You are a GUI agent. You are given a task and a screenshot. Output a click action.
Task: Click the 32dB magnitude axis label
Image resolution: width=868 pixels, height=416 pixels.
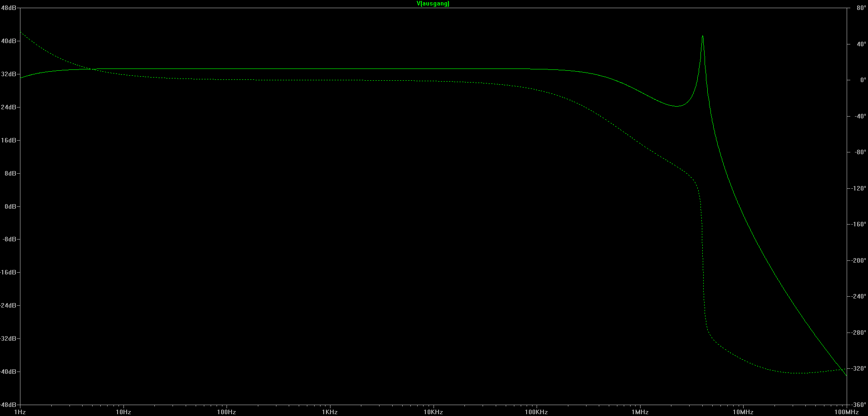(9, 74)
